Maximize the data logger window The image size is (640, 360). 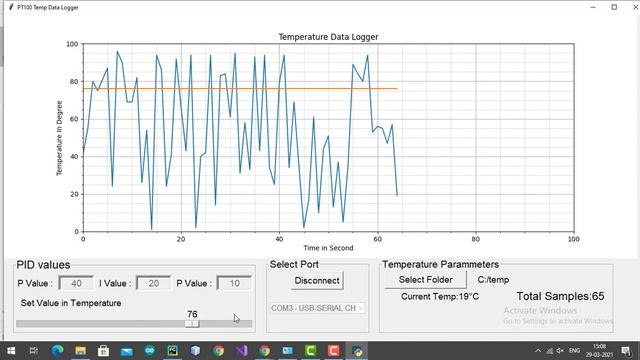(614, 7)
